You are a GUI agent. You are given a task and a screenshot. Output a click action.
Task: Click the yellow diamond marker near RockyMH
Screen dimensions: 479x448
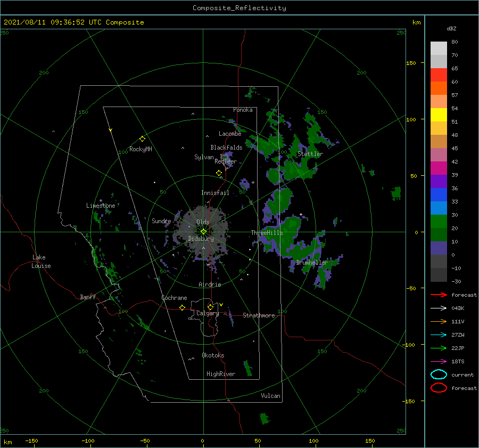142,139
